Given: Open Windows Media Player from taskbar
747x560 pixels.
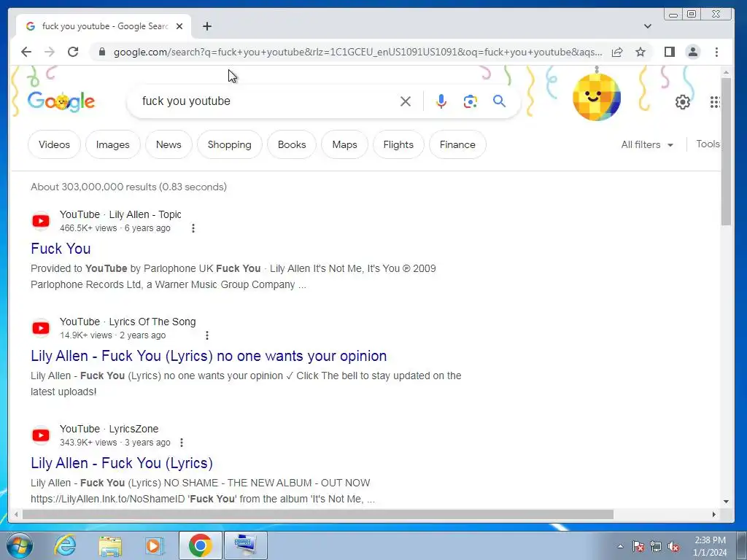Looking at the screenshot, I should tap(154, 545).
